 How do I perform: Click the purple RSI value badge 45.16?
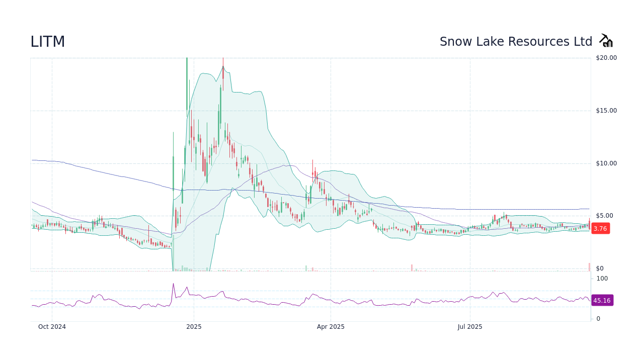click(602, 300)
